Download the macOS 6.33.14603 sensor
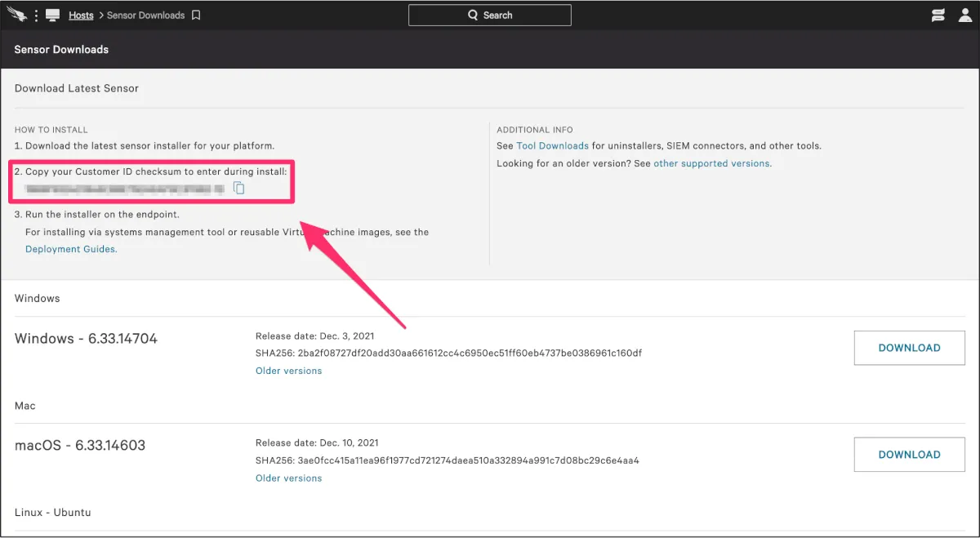The height and width of the screenshot is (538, 980). (909, 455)
